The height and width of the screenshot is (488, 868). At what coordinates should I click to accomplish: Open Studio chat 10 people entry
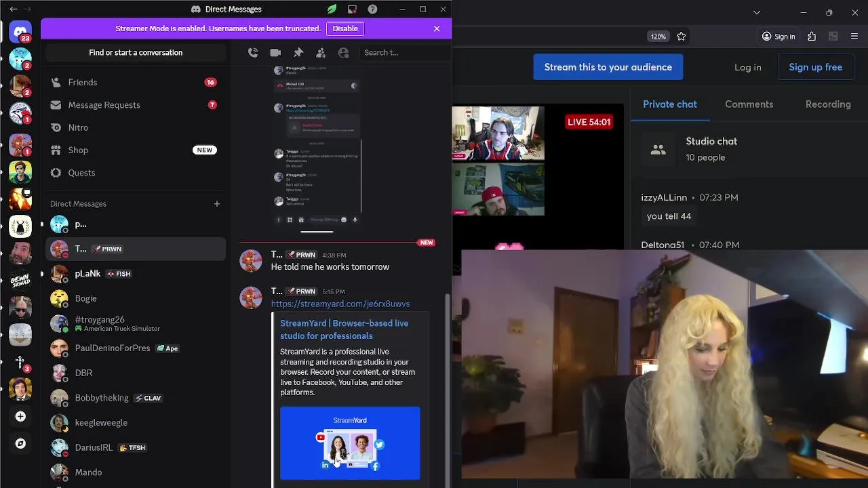point(749,149)
